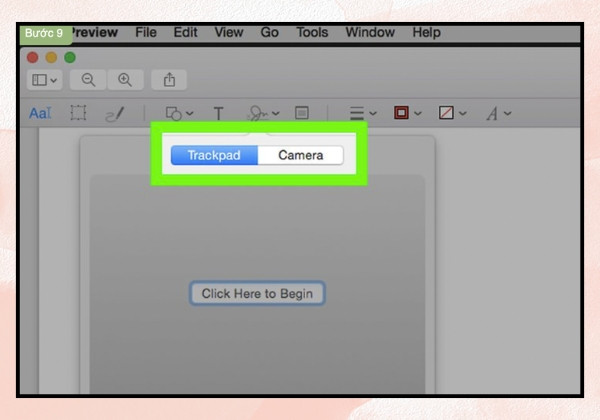
Task: Click the Share icon in toolbar
Action: pos(169,80)
